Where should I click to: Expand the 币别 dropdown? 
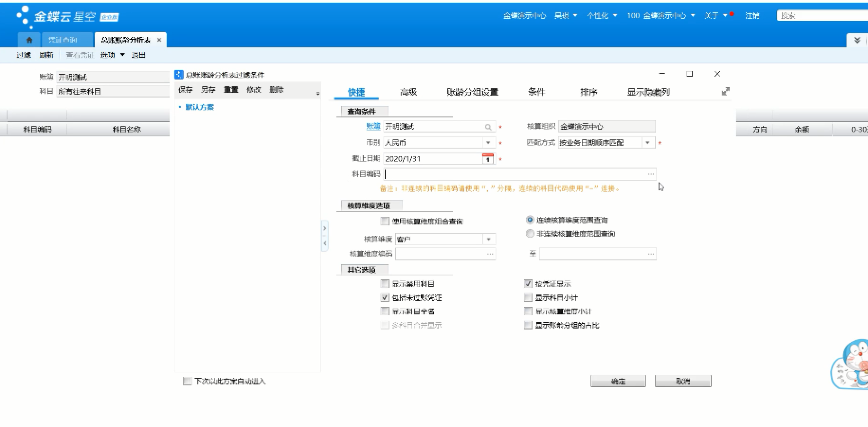point(488,142)
